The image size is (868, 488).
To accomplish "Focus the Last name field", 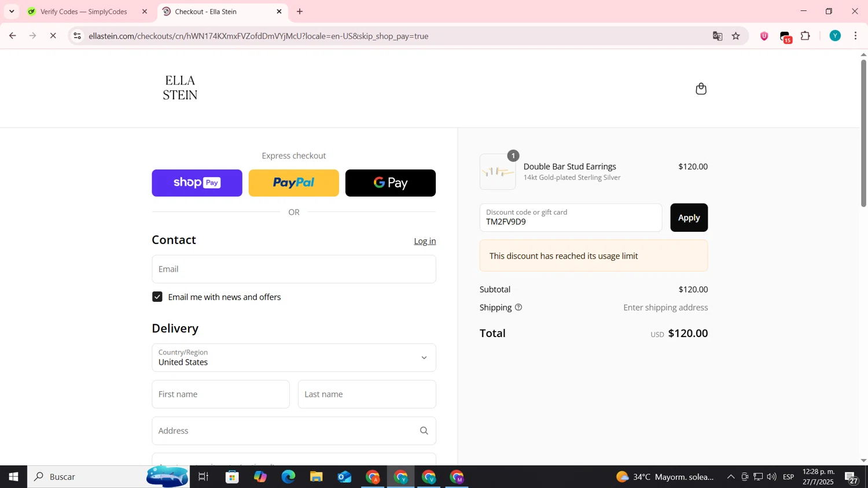I will 367,394.
